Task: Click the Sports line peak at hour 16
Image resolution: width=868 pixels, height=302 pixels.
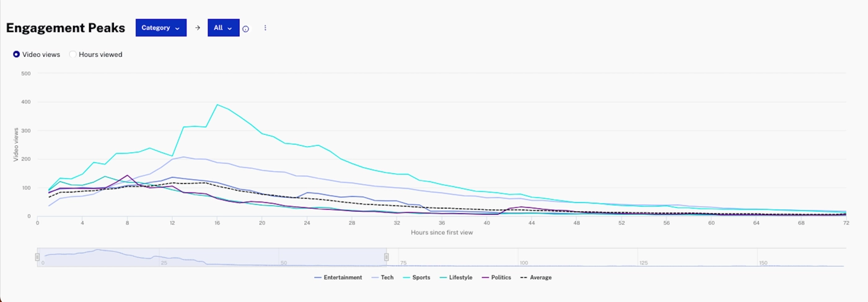Action: click(217, 105)
